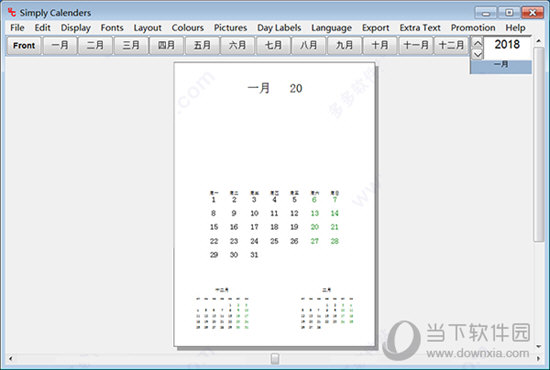Open the Colours menu
The width and height of the screenshot is (550, 370).
tap(188, 28)
